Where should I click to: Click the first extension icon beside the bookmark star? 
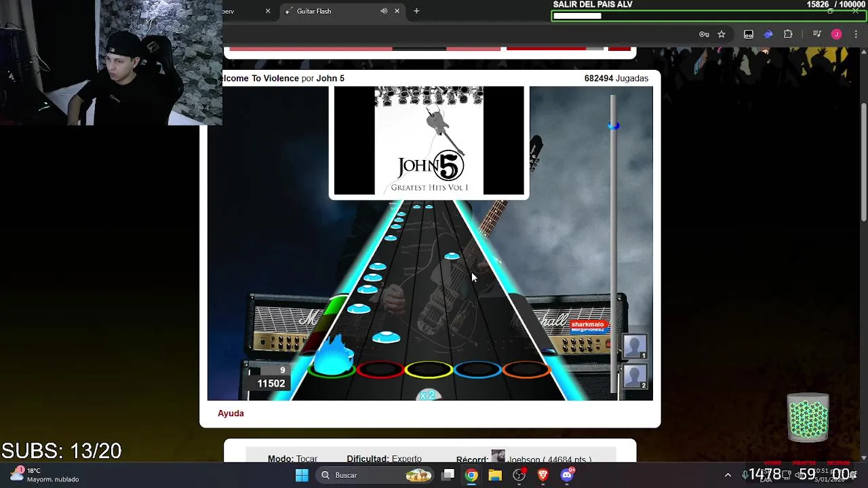749,35
